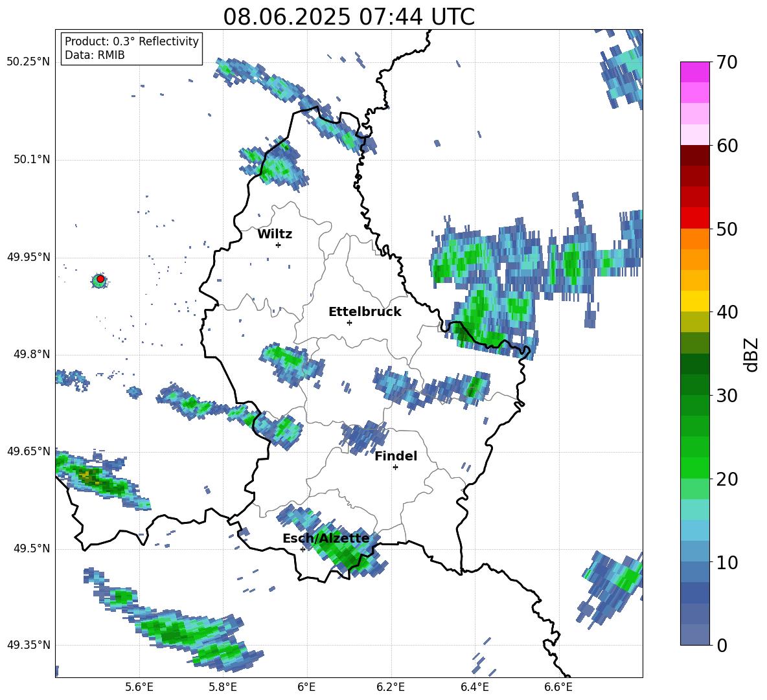This screenshot has width=767, height=700.
Task: Click the dBZ colorbar axis label
Action: click(751, 354)
